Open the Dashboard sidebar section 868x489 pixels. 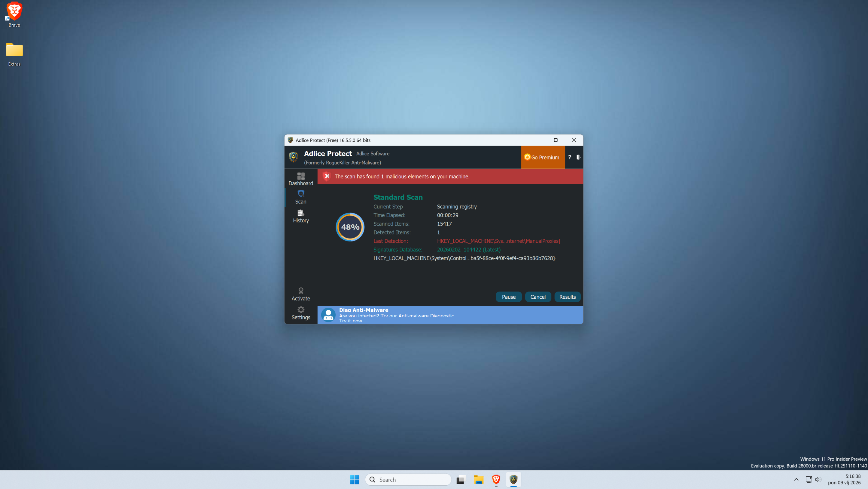coord(300,179)
